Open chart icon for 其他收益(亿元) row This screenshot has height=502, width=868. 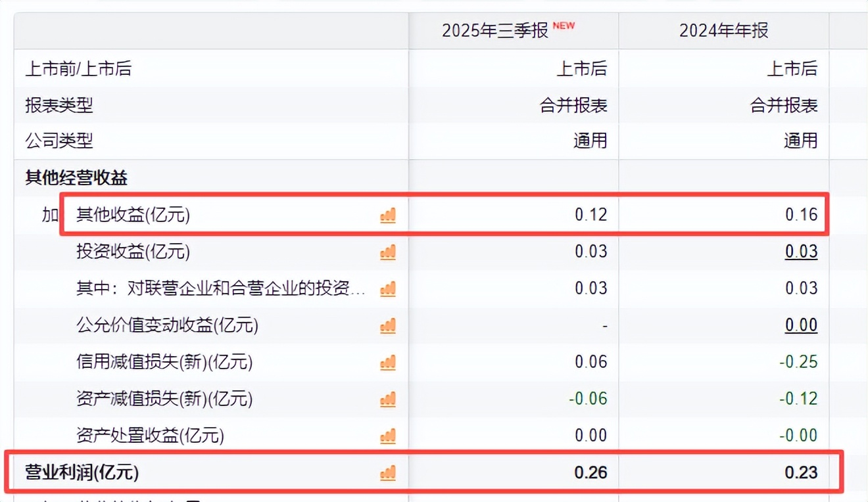(x=388, y=215)
